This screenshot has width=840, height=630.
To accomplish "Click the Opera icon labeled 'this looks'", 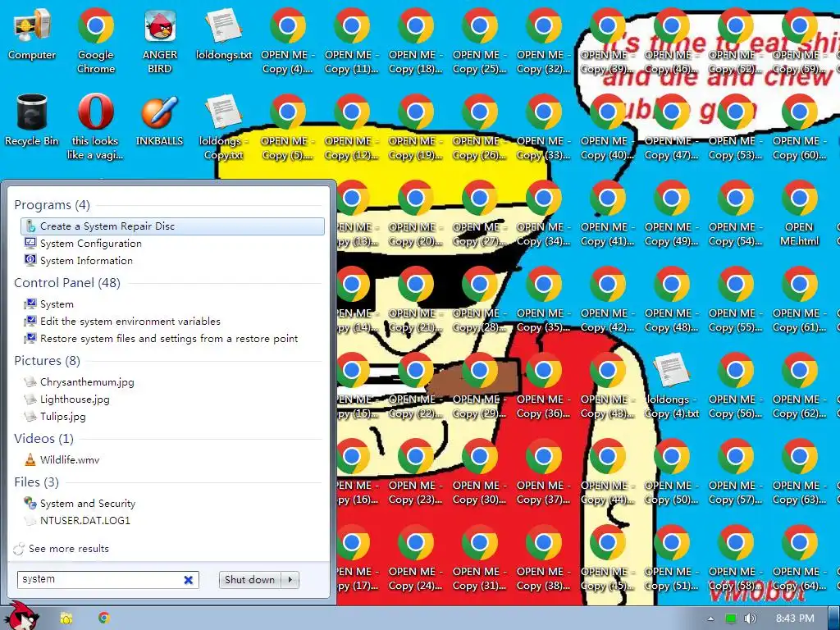I will 96,126.
